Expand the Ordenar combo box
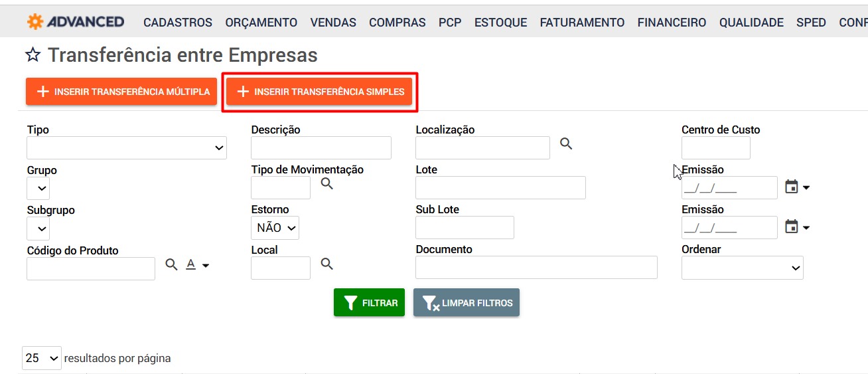The width and height of the screenshot is (868, 374). tap(743, 268)
